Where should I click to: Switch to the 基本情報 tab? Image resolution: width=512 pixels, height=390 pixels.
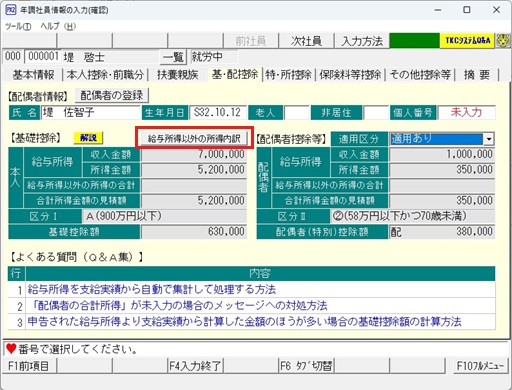pyautogui.click(x=33, y=75)
